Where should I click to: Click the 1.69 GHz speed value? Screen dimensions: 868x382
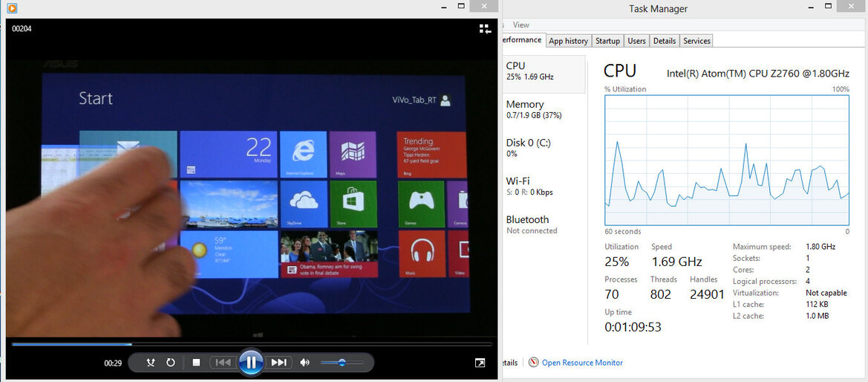pyautogui.click(x=676, y=262)
